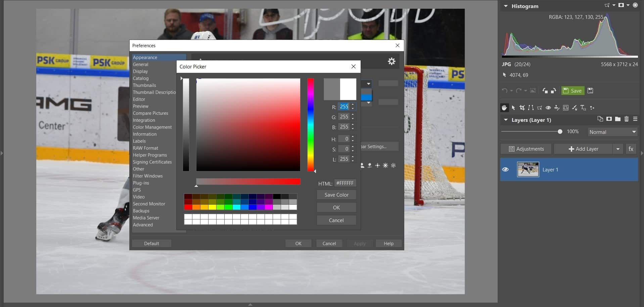Click the Adjustments button

click(526, 149)
